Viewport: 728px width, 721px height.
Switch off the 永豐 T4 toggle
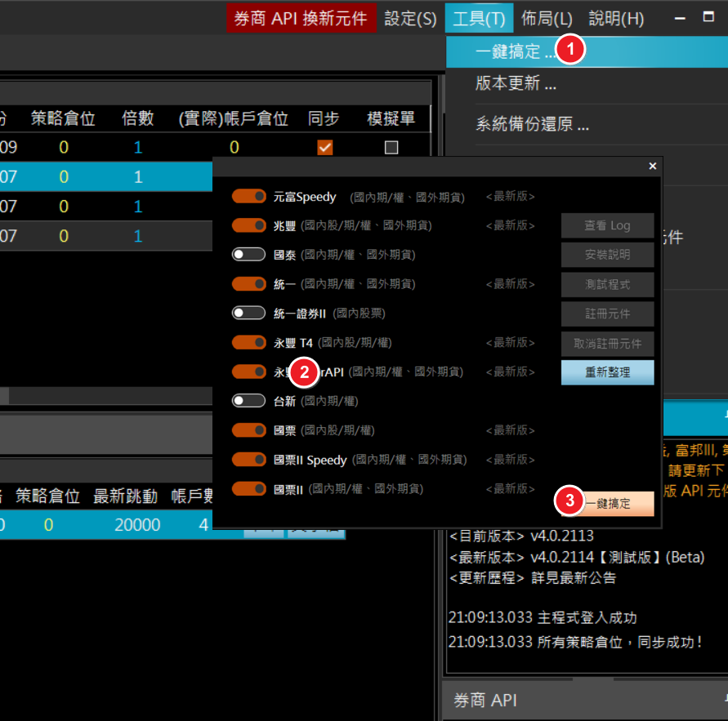[249, 342]
